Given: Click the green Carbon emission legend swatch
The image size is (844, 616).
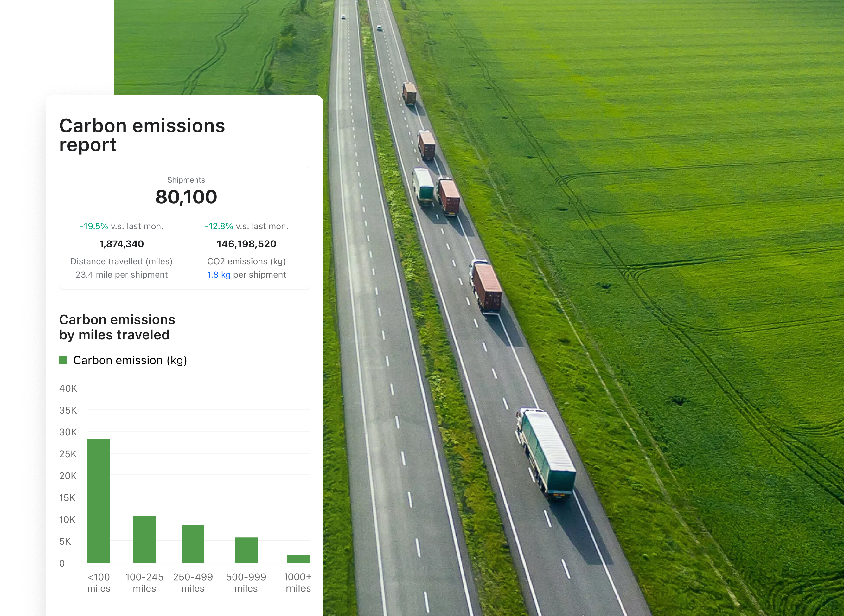Looking at the screenshot, I should point(63,360).
